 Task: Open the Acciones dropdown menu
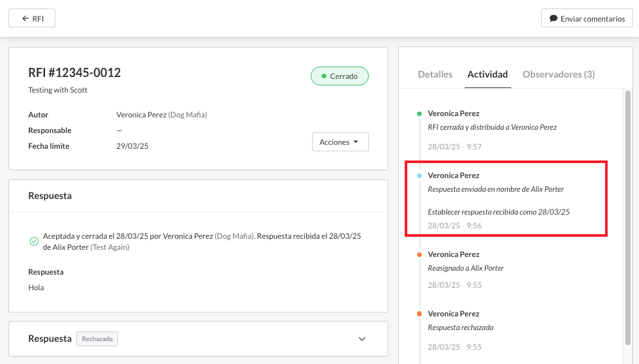click(x=340, y=142)
